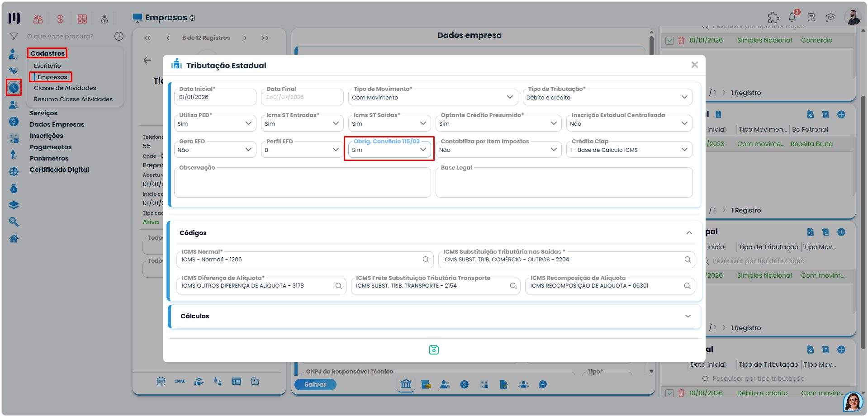The height and width of the screenshot is (416, 868).
Task: Click the Data Inicial date field
Action: point(215,97)
